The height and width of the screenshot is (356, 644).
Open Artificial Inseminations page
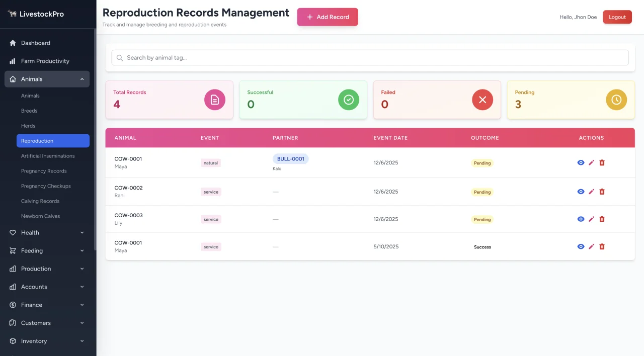tap(53, 156)
